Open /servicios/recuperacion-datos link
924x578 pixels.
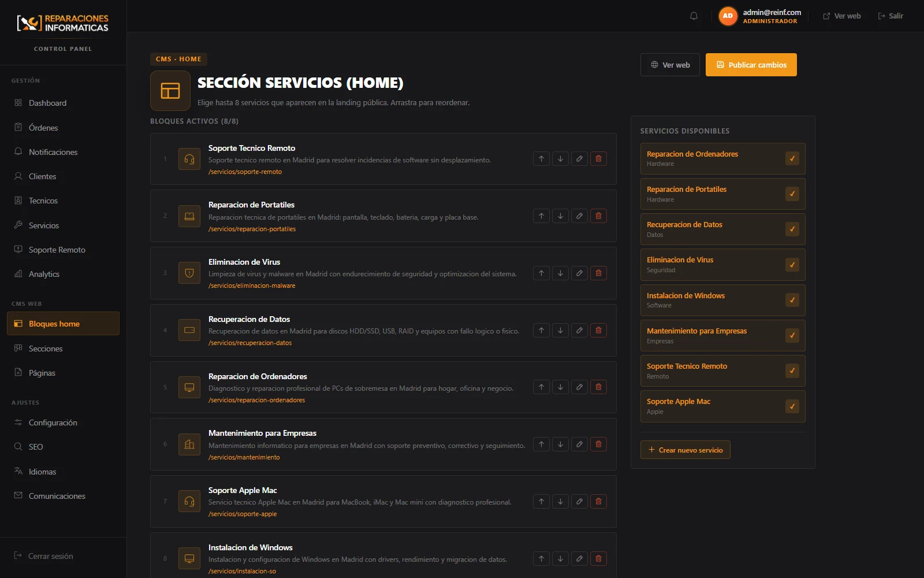250,343
